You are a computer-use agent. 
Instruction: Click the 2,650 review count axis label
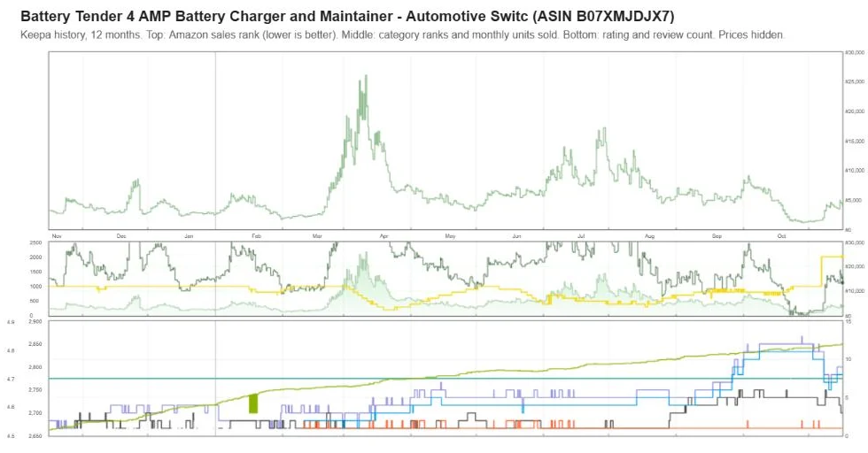pyautogui.click(x=35, y=436)
